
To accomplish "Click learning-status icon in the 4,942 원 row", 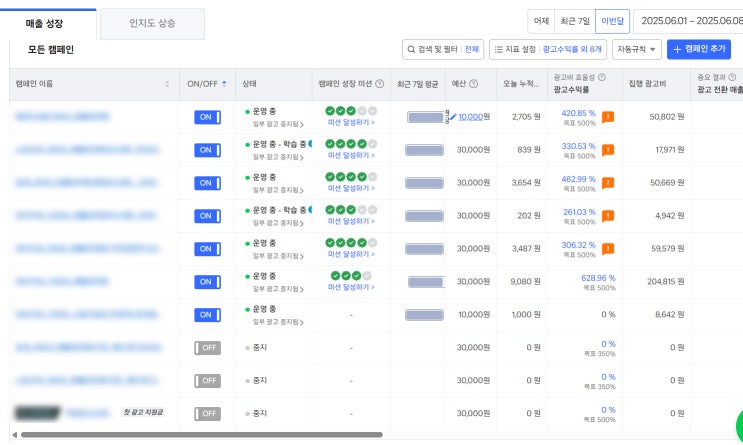I will pos(310,210).
